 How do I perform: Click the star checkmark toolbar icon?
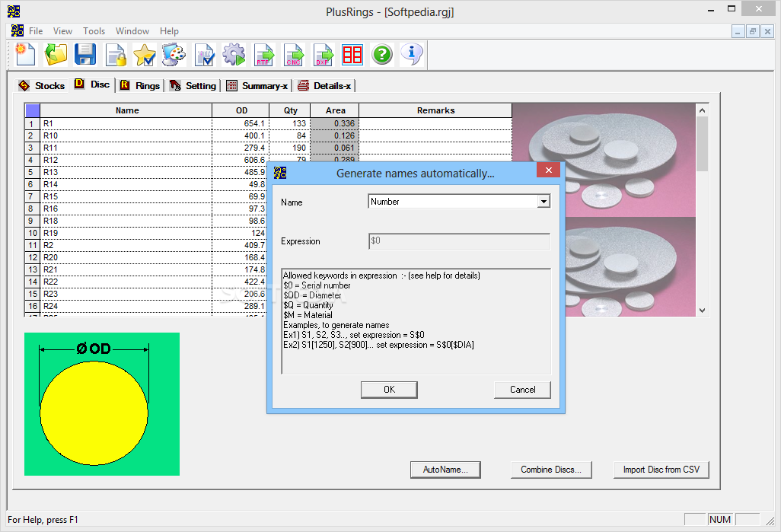click(145, 54)
